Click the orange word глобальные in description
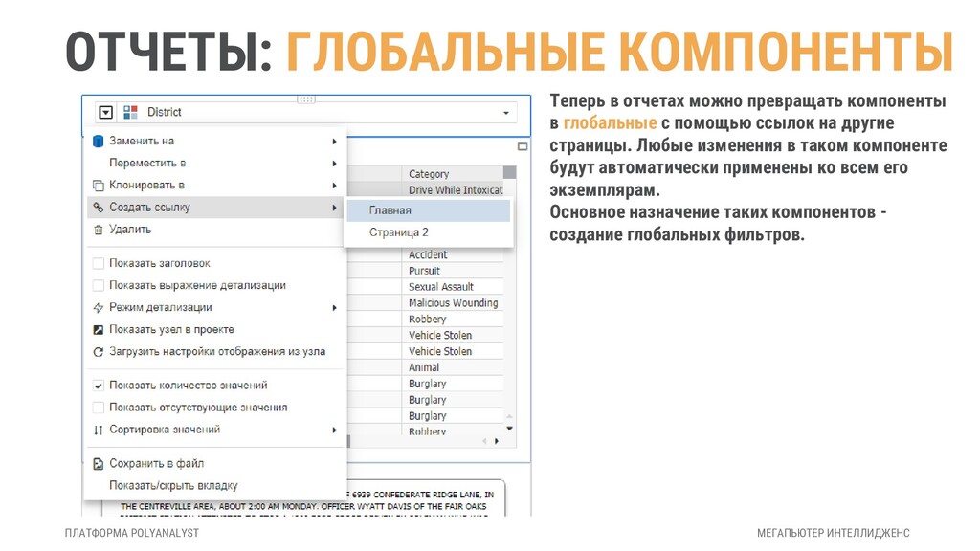The image size is (980, 551). [610, 123]
